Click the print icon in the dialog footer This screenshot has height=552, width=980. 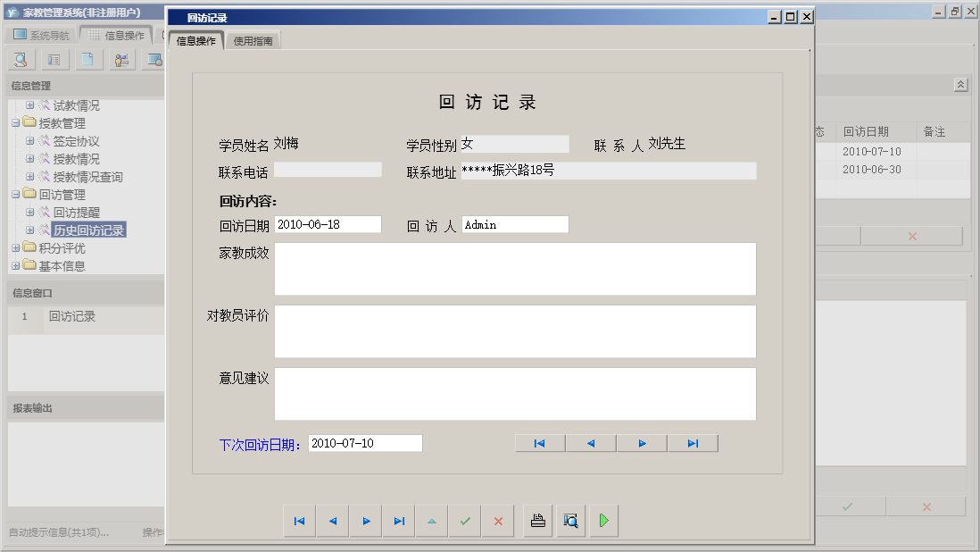537,520
